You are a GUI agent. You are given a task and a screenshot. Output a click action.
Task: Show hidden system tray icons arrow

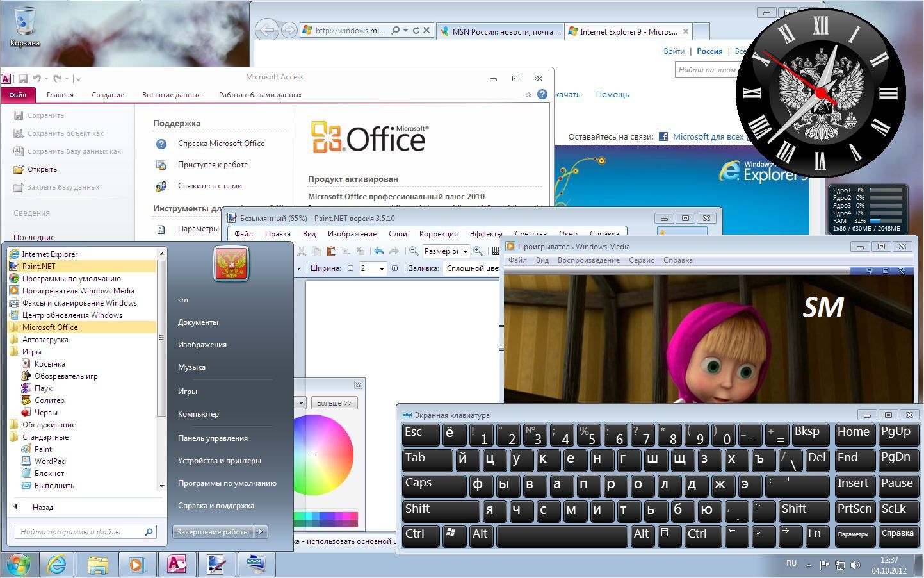[x=809, y=565]
